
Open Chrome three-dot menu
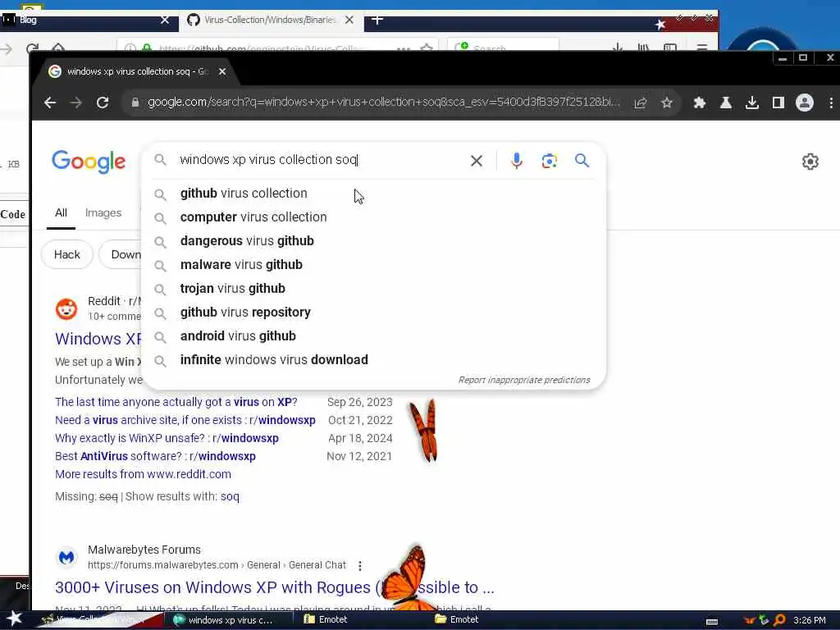click(x=831, y=103)
